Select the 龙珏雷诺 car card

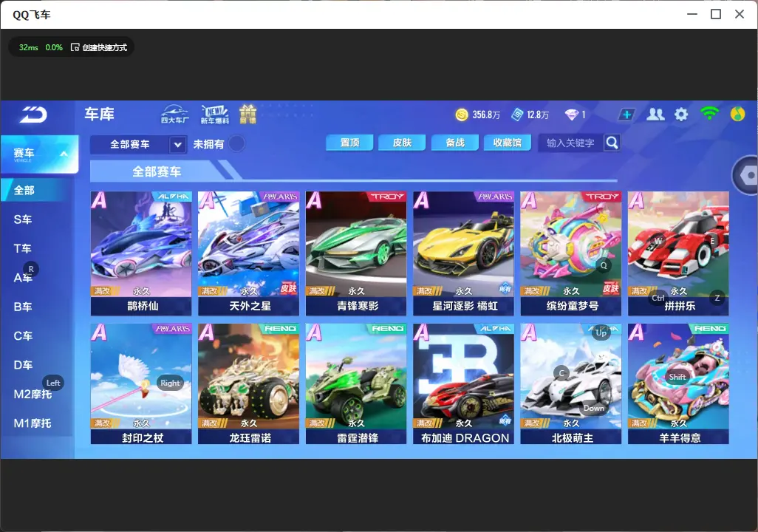tap(248, 383)
